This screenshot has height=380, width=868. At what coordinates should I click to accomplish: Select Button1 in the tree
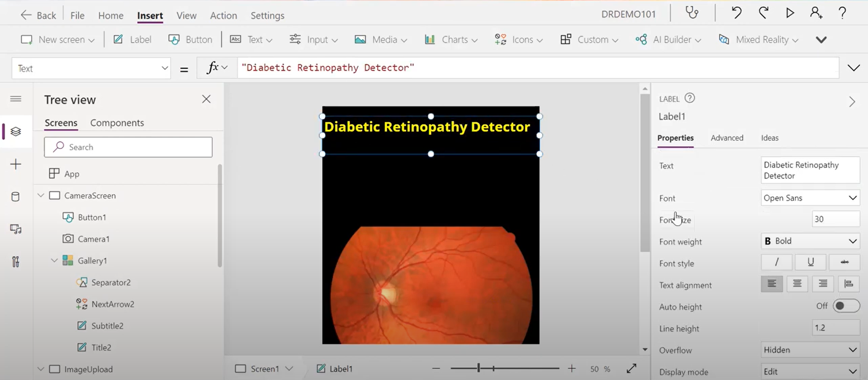[92, 217]
